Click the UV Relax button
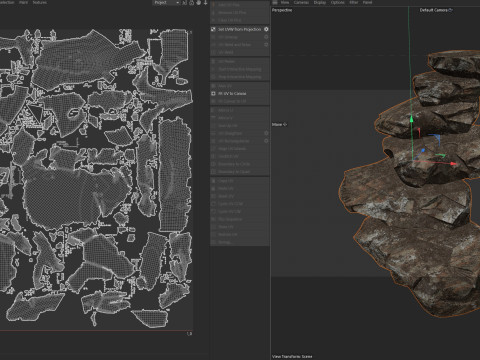The height and width of the screenshot is (360, 480). pos(239,45)
